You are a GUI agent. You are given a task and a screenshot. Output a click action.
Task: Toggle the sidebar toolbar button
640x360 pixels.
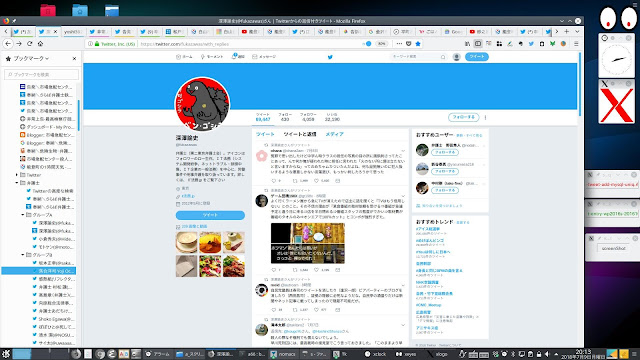point(478,44)
